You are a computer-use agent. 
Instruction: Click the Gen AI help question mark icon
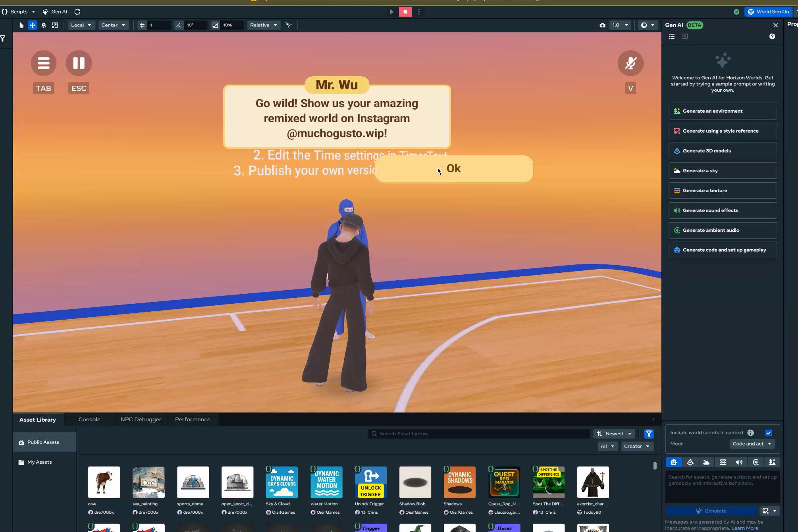pos(772,37)
